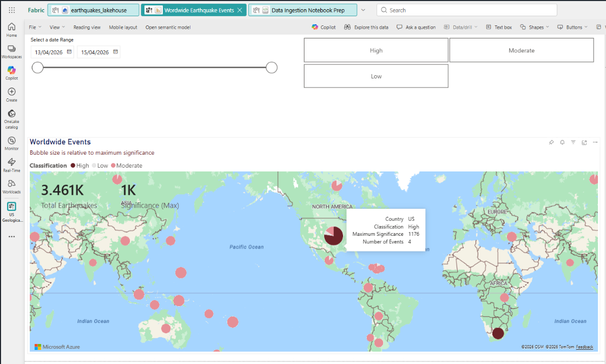The image size is (606, 364).
Task: Click Ask a question
Action: (416, 27)
